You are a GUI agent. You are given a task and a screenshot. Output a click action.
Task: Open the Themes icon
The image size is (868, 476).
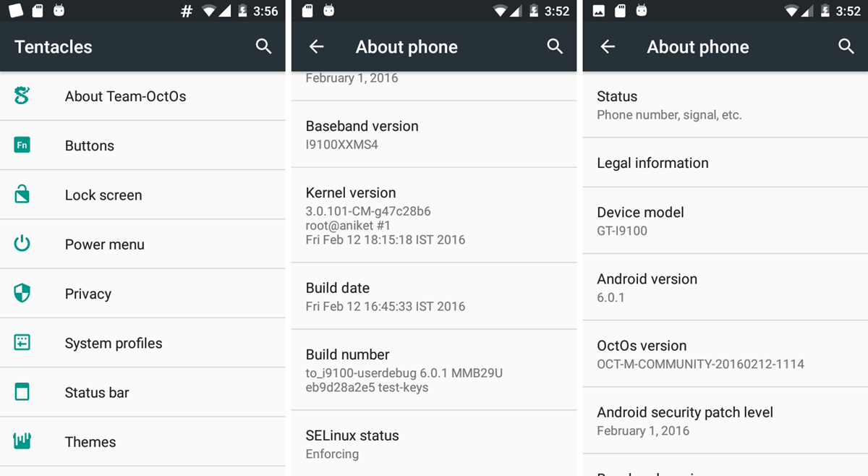pyautogui.click(x=22, y=441)
